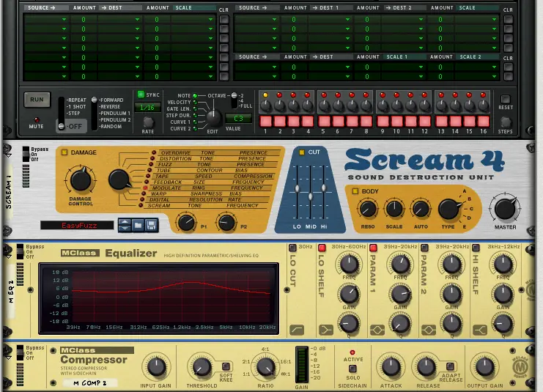Open first SOURCE dropdown in left matrix
This screenshot has width=543, height=392.
click(x=45, y=19)
